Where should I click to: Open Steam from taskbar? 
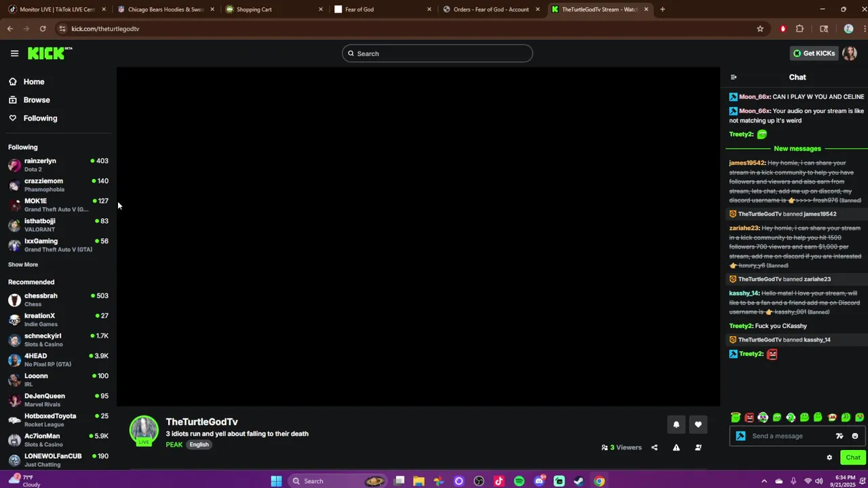[x=579, y=481]
